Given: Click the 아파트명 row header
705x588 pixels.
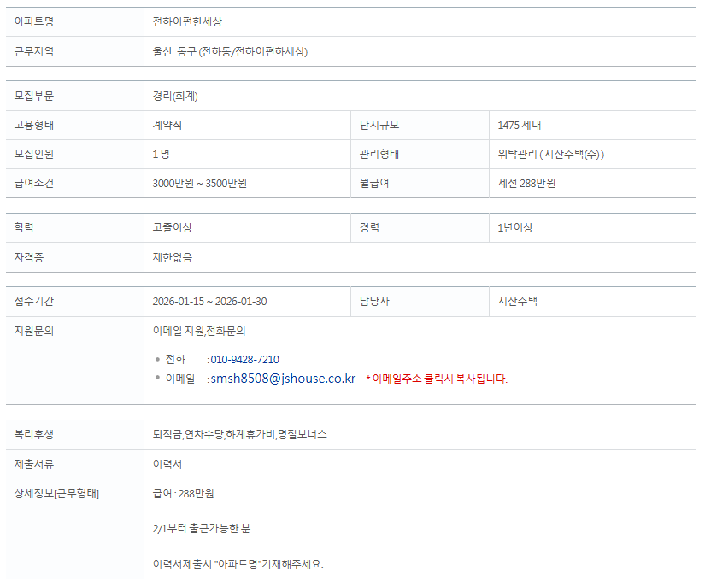Looking at the screenshot, I should coord(33,21).
